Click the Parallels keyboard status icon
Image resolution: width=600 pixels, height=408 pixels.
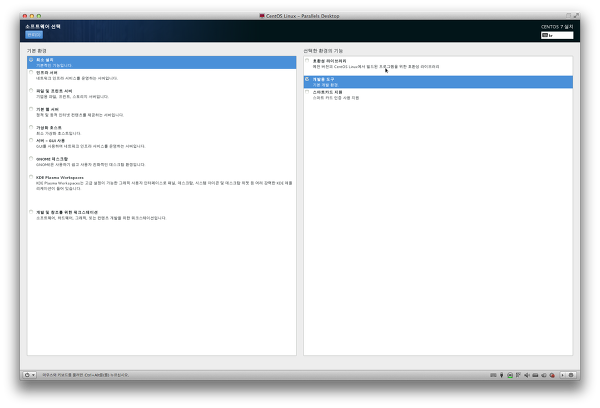[x=493, y=375]
